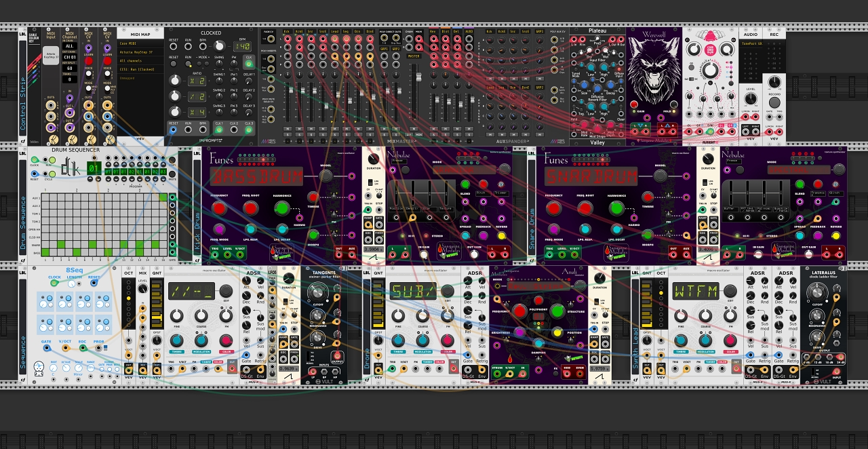The image size is (868, 449).
Task: Turn the Kick Drum Funes LPG DECAY knob
Action: coord(282,230)
